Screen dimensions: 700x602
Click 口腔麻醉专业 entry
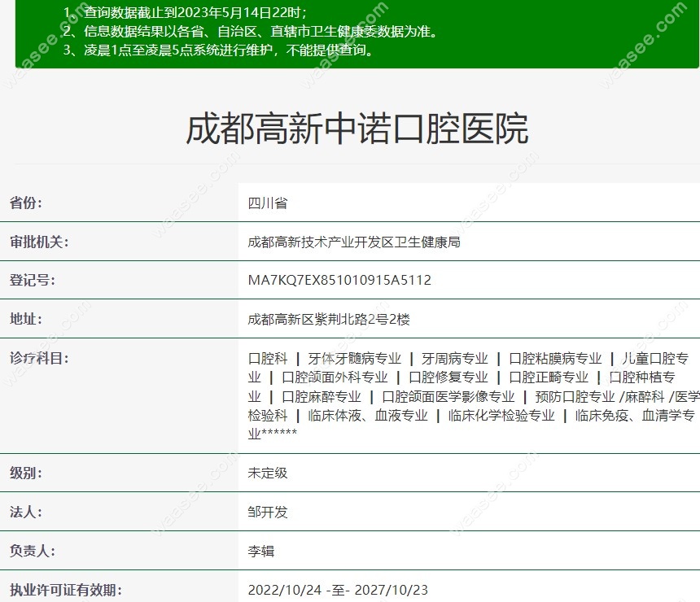322,397
